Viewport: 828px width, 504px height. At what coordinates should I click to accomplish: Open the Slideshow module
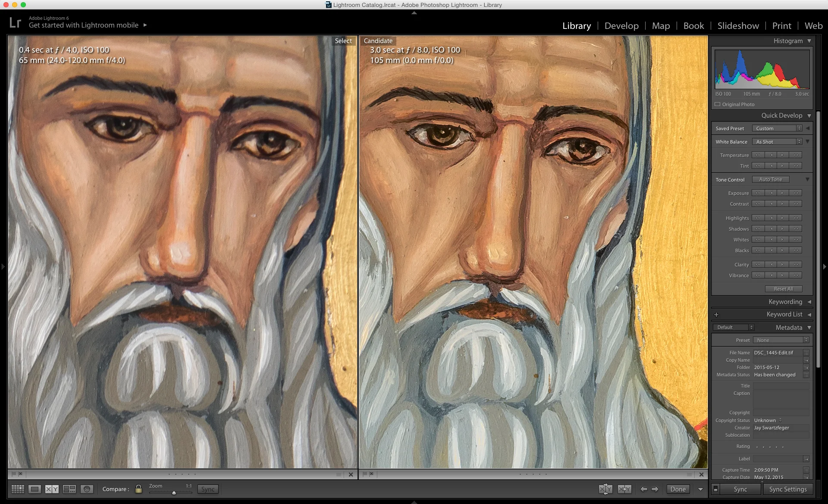pos(738,26)
